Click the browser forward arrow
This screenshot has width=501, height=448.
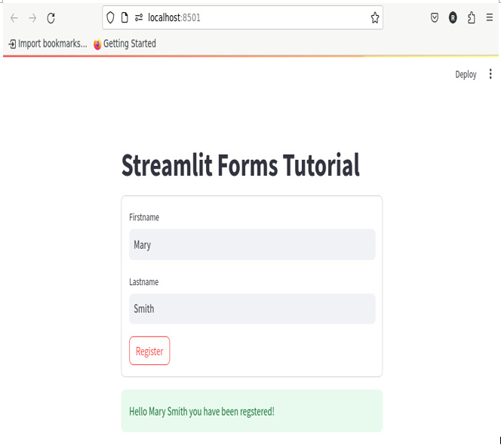32,18
